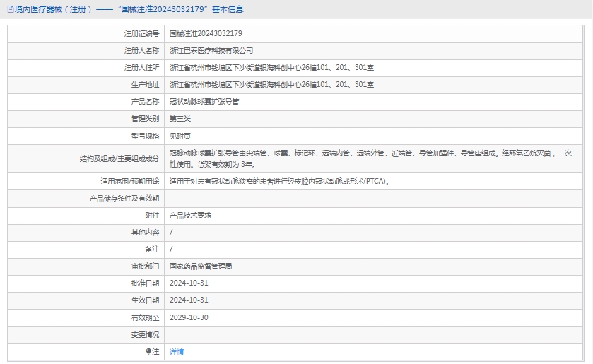Image resolution: width=593 pixels, height=364 pixels.
Task: Click the 生产地址 address value
Action: [271, 84]
